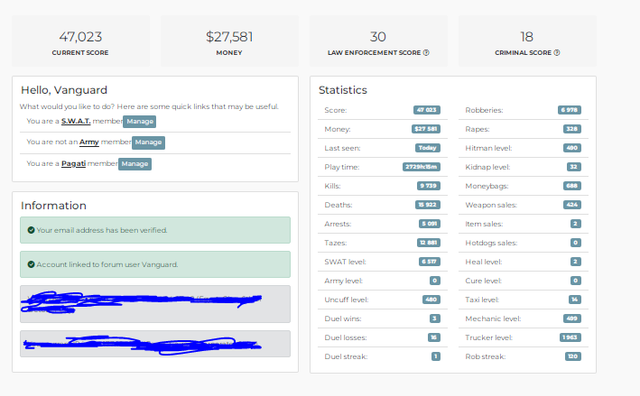This screenshot has width=640, height=396.
Task: Click the Trucker level value badge
Action: click(570, 338)
